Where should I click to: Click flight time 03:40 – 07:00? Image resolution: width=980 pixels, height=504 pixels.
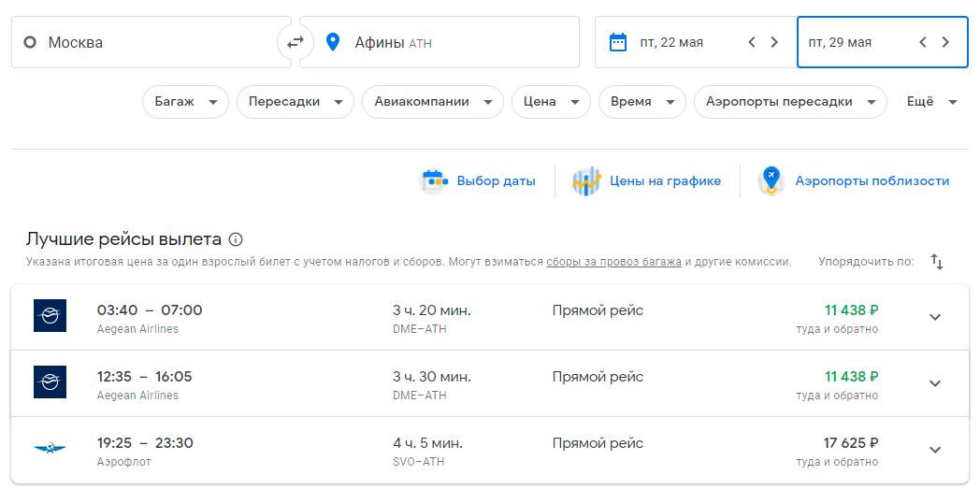(x=150, y=310)
